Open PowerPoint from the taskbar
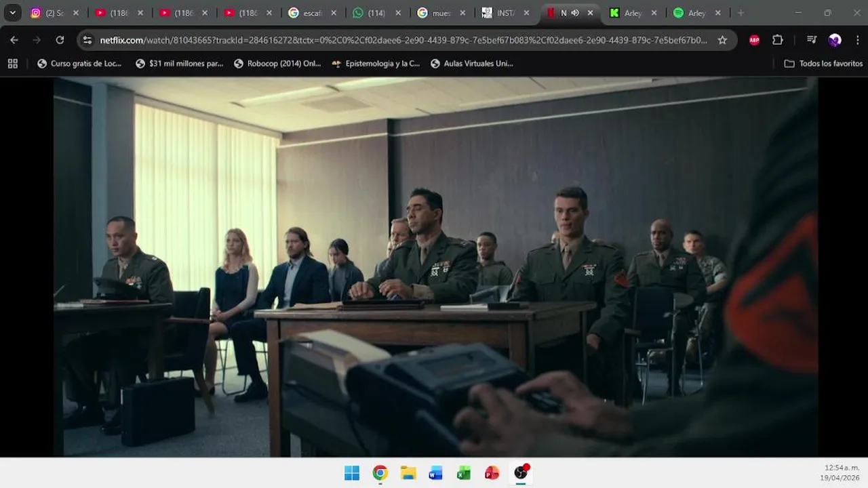Screen dimensions: 868x488 pos(492,473)
